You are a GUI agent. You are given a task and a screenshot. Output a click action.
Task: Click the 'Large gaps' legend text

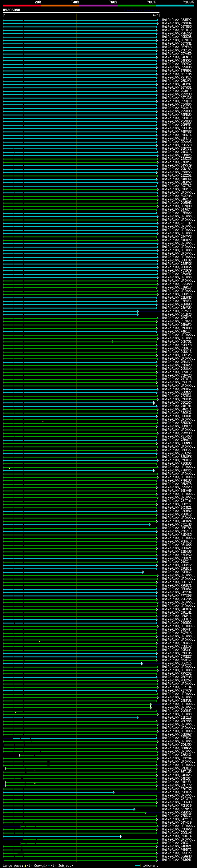tap(13, 866)
